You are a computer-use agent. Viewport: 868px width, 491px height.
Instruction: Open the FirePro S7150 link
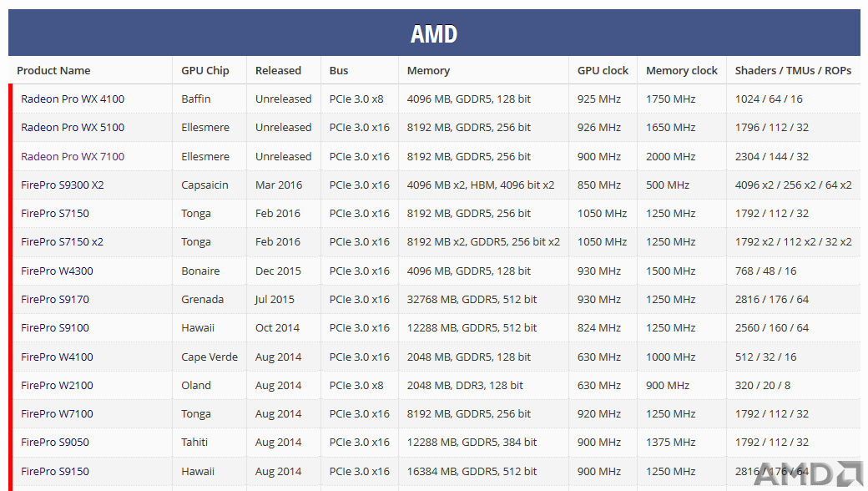coord(55,213)
